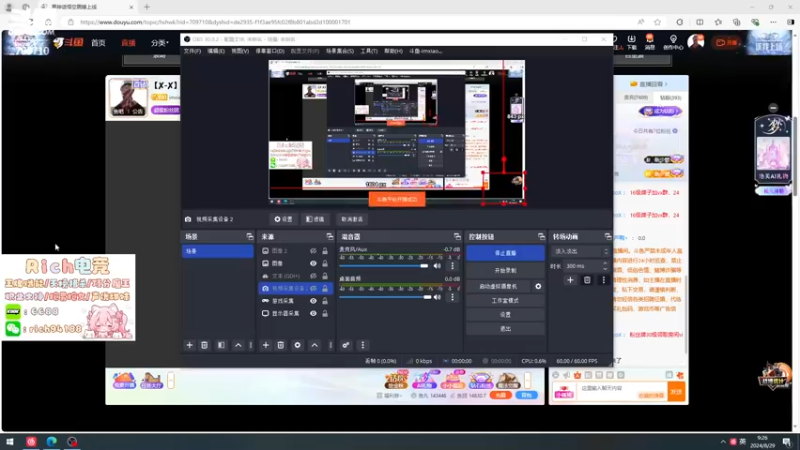
Task: Open OBS Studio from the taskbar
Action: coord(72,441)
